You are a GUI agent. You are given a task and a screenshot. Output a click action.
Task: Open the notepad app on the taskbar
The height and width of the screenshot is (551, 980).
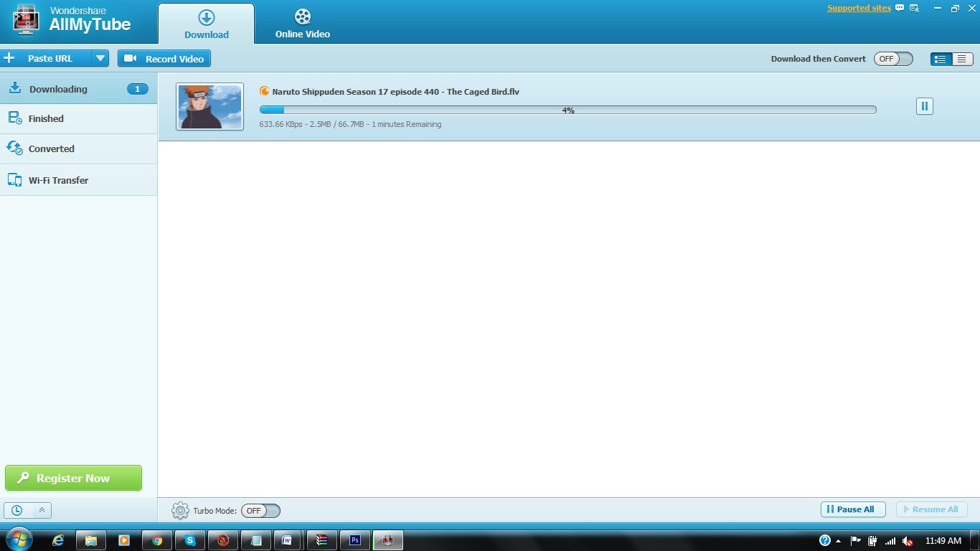[256, 540]
